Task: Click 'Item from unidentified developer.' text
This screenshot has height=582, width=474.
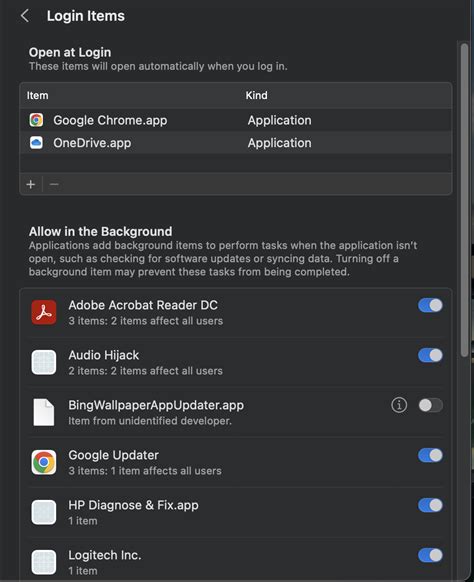Action: coord(150,421)
